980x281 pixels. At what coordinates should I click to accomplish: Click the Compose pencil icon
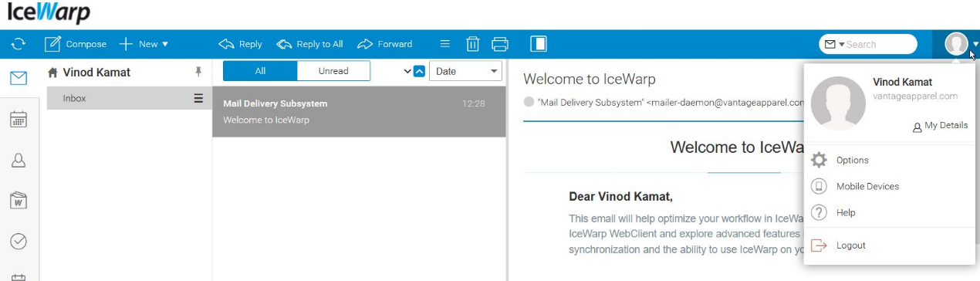52,44
